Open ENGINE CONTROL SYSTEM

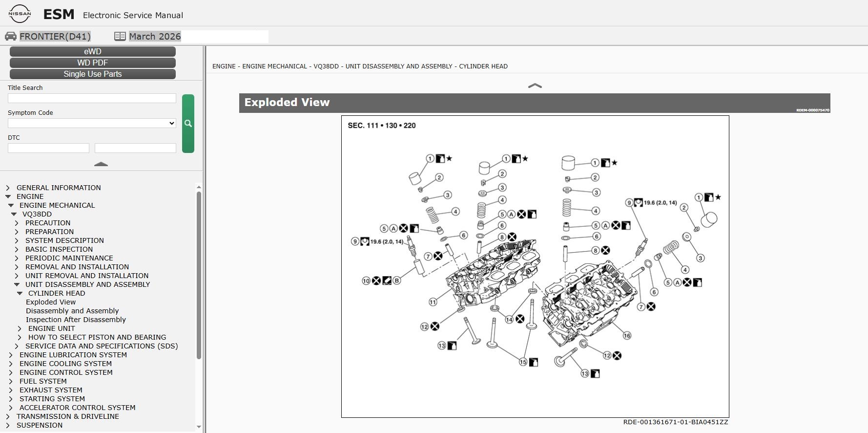(x=66, y=372)
